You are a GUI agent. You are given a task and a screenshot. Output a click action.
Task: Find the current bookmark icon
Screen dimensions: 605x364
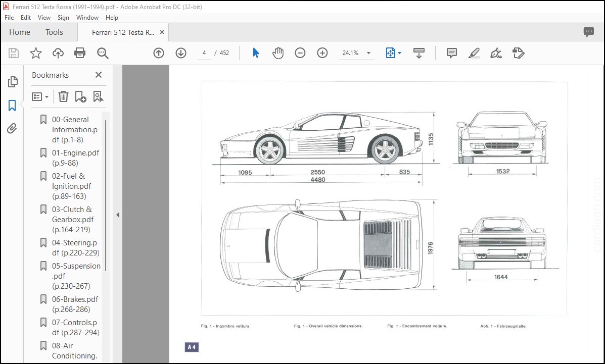pyautogui.click(x=98, y=96)
